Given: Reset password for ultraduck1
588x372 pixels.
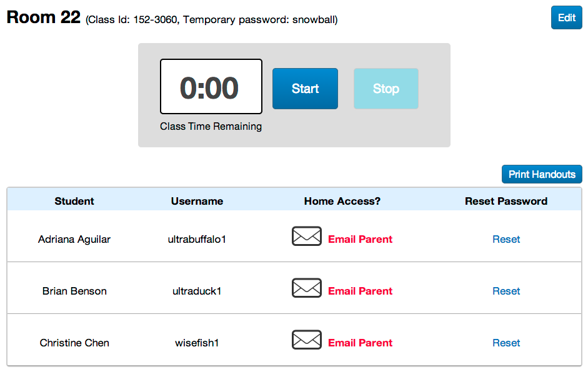Looking at the screenshot, I should [506, 291].
